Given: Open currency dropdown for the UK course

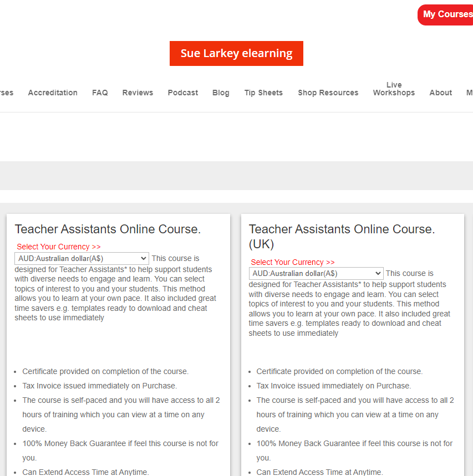Looking at the screenshot, I should pyautogui.click(x=316, y=273).
